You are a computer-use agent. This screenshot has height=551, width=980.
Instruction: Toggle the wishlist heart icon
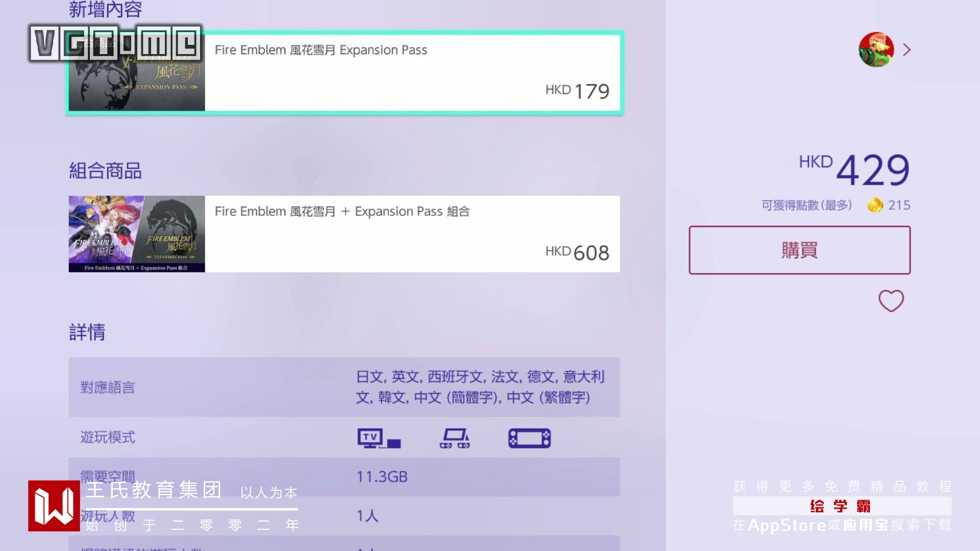(x=891, y=300)
